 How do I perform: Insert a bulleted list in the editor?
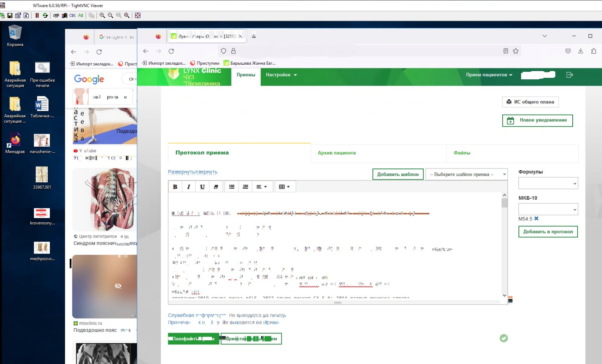232,187
